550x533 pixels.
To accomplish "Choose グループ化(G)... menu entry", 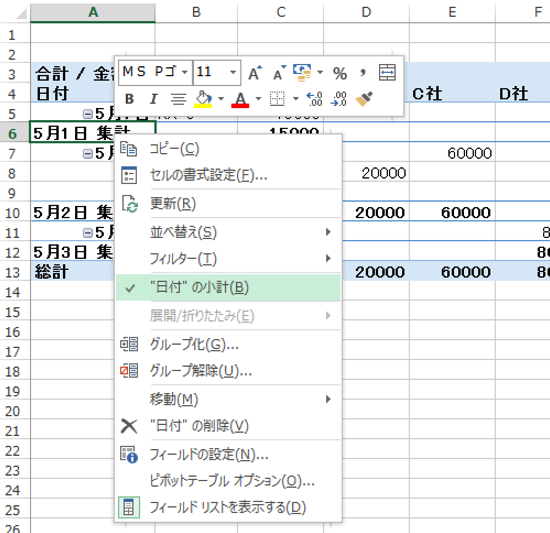I will [x=228, y=344].
